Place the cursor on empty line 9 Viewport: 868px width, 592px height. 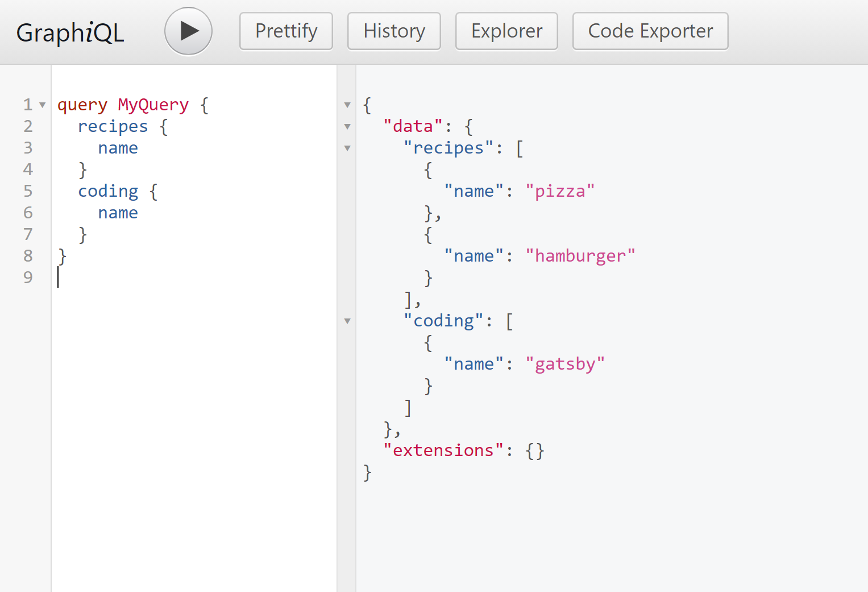click(193, 278)
